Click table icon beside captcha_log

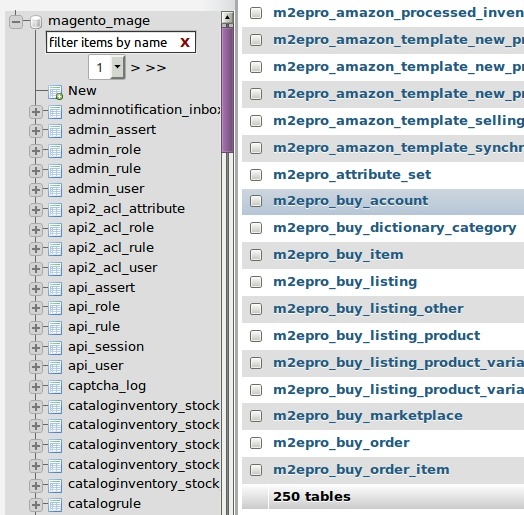click(x=55, y=387)
